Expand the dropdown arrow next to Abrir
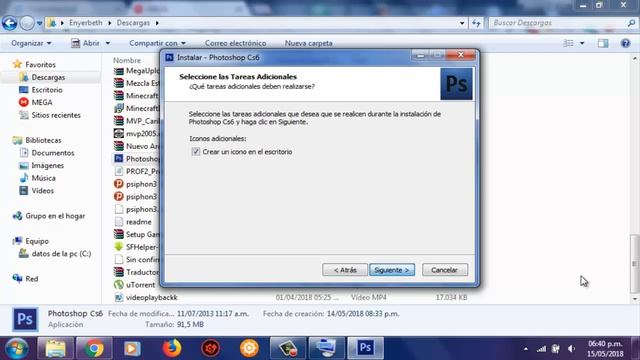Image resolution: width=640 pixels, height=360 pixels. (x=108, y=43)
